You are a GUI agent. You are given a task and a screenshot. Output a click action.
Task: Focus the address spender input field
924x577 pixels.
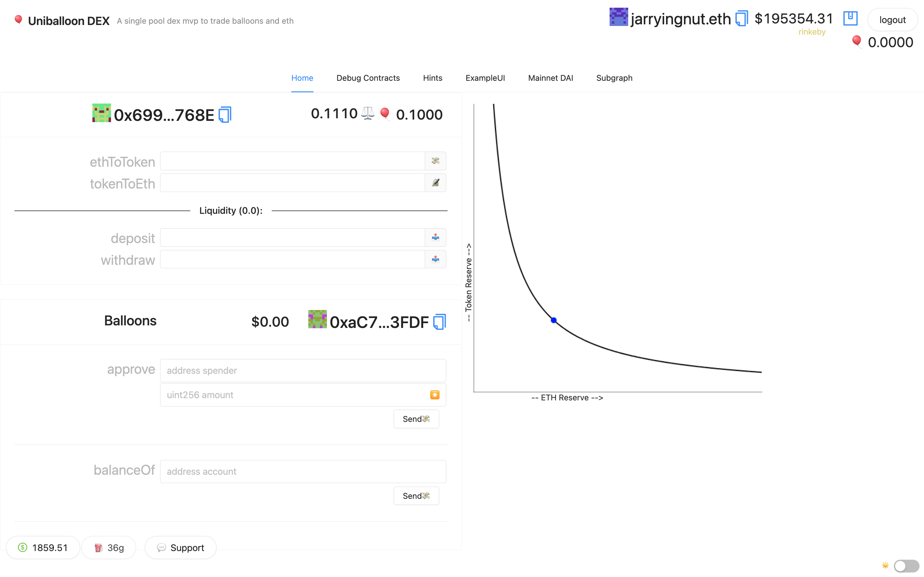pos(303,370)
